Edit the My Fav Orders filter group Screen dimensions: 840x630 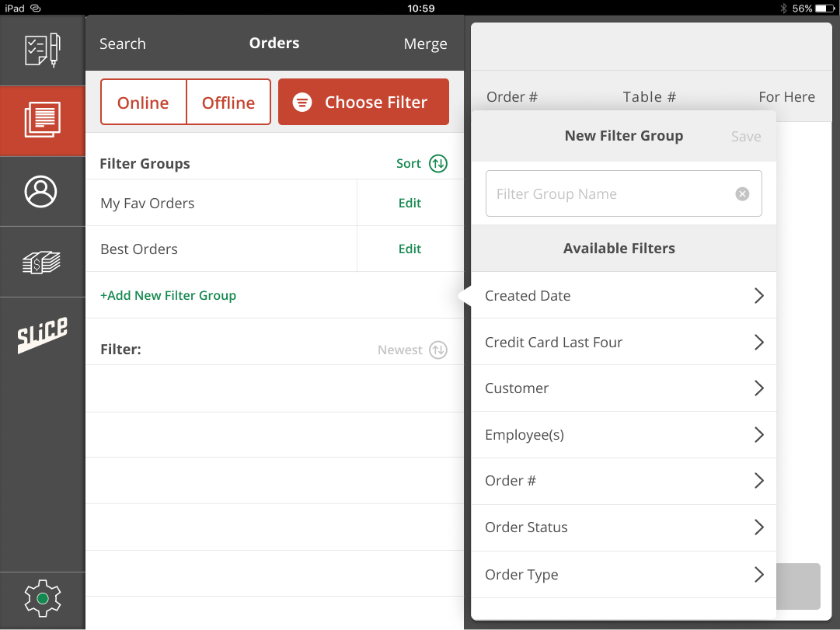coord(410,203)
